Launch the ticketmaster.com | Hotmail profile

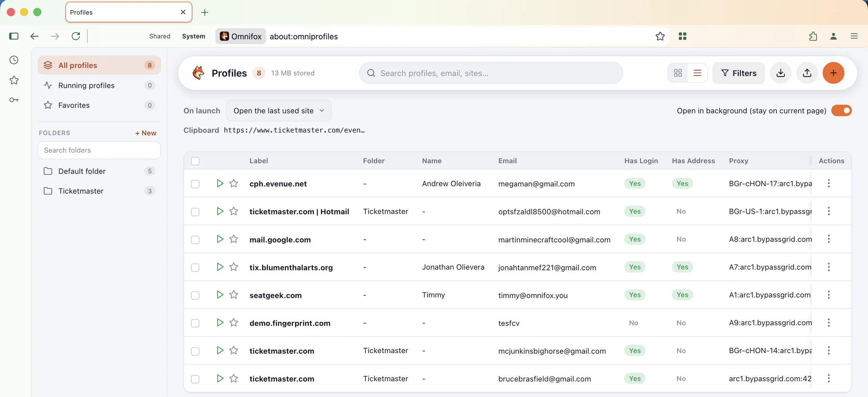220,211
